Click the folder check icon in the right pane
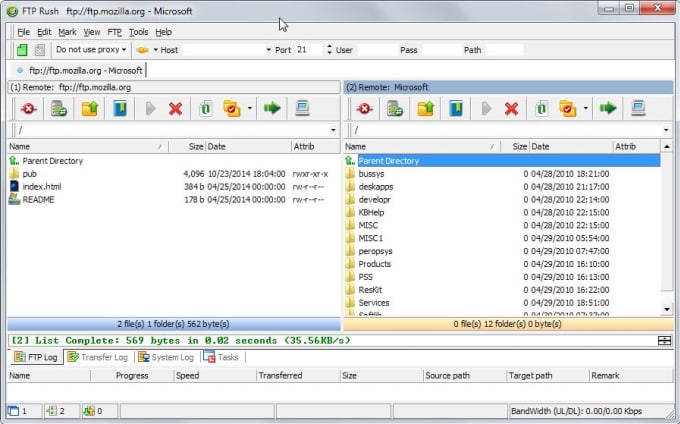This screenshot has height=424, width=680. 568,108
